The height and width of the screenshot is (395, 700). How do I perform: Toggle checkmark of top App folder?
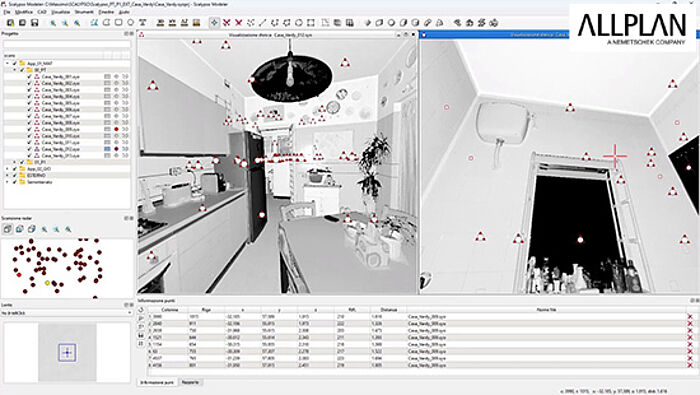[15, 63]
